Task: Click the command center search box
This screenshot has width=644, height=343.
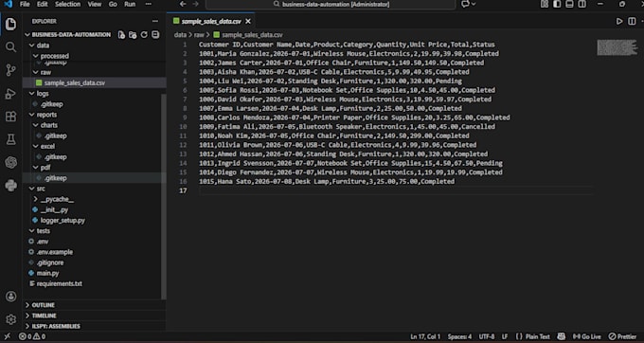Action: pyautogui.click(x=331, y=4)
